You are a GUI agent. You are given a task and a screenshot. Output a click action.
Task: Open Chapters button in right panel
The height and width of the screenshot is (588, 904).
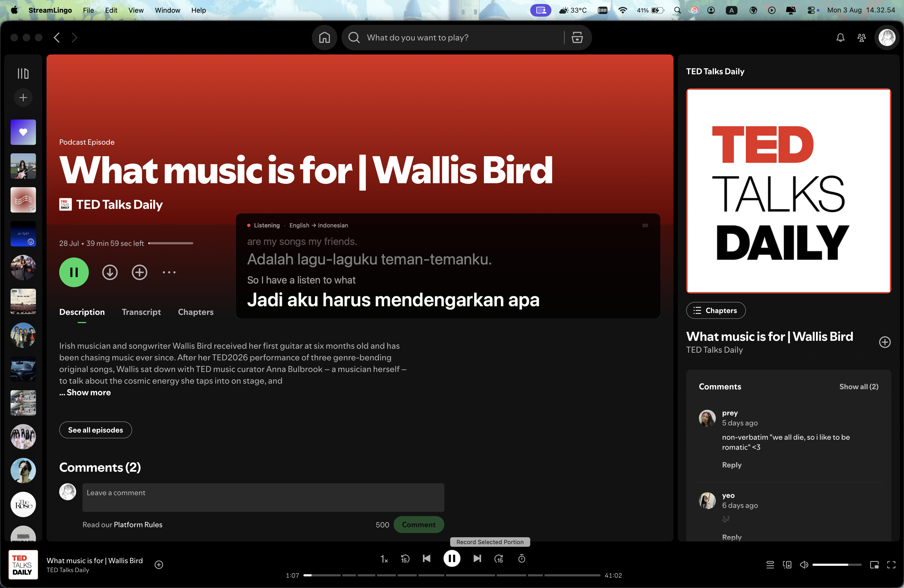coord(716,311)
